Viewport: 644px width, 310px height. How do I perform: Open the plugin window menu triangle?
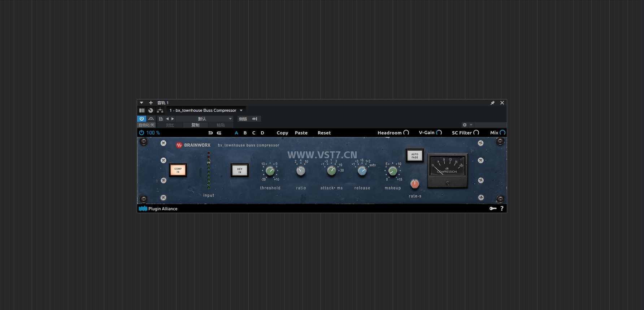click(142, 103)
